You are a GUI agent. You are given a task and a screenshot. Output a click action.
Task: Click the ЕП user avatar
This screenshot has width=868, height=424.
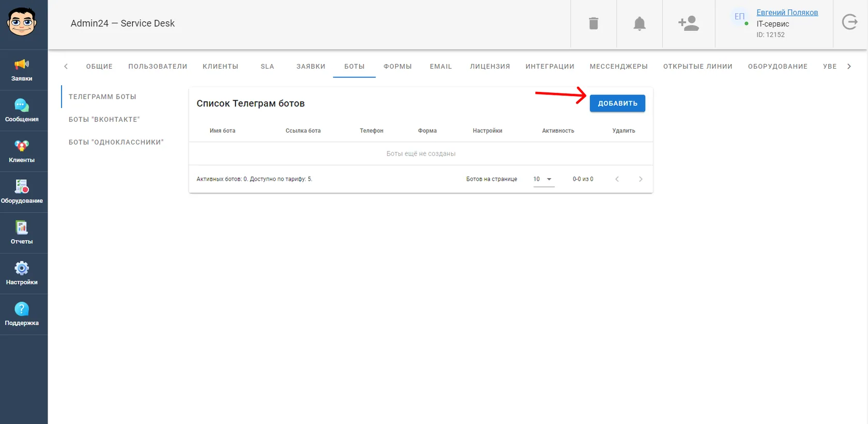[739, 17]
